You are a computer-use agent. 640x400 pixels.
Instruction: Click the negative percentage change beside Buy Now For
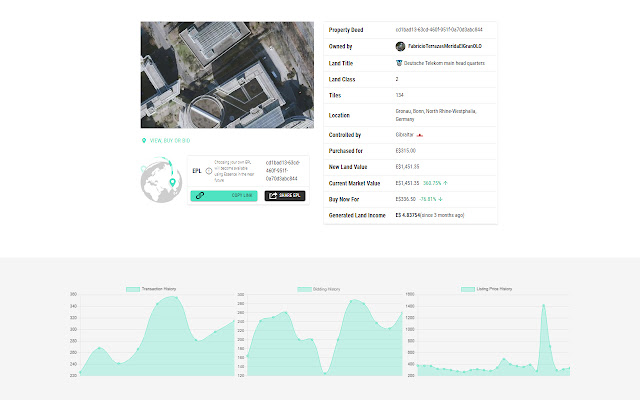pos(428,200)
